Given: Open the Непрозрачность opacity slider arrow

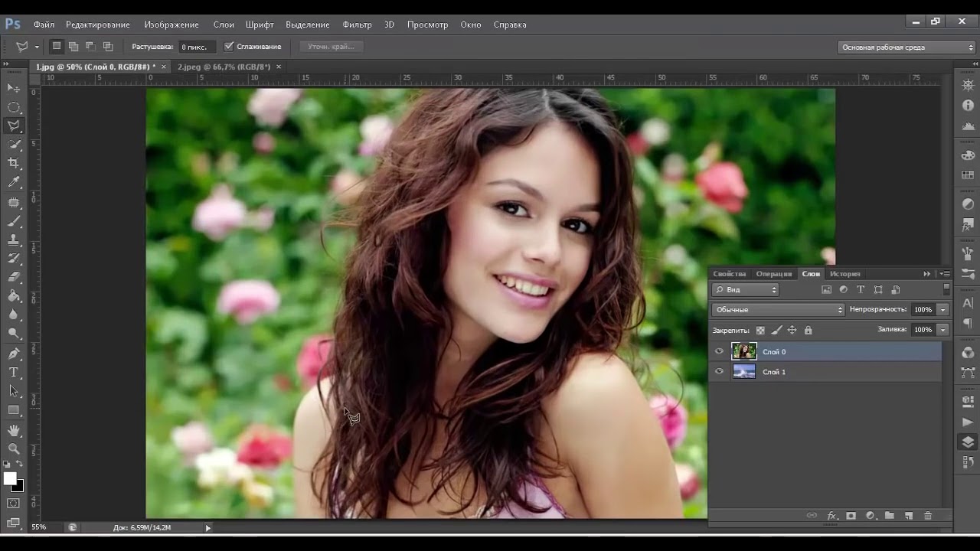Looking at the screenshot, I should coord(943,310).
